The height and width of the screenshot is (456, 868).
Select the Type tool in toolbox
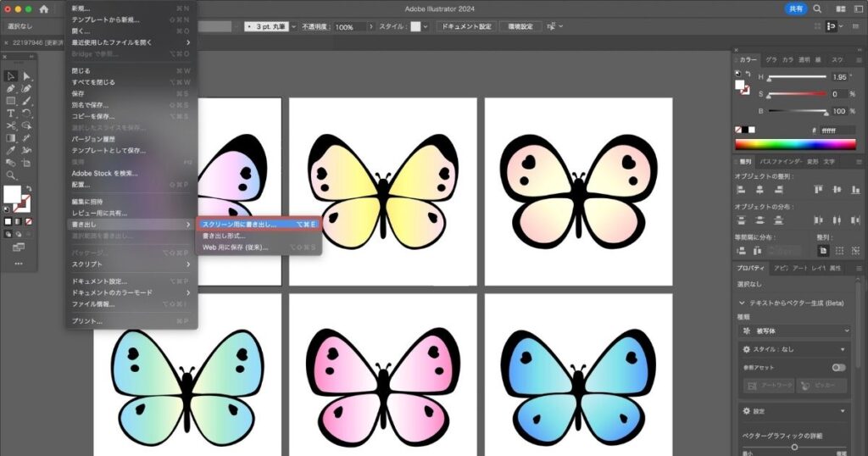pyautogui.click(x=11, y=113)
